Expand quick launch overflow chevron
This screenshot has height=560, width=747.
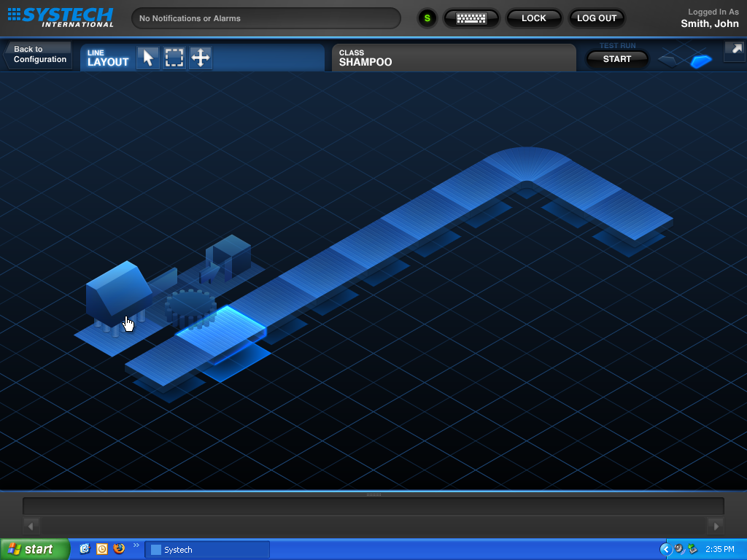(x=136, y=545)
